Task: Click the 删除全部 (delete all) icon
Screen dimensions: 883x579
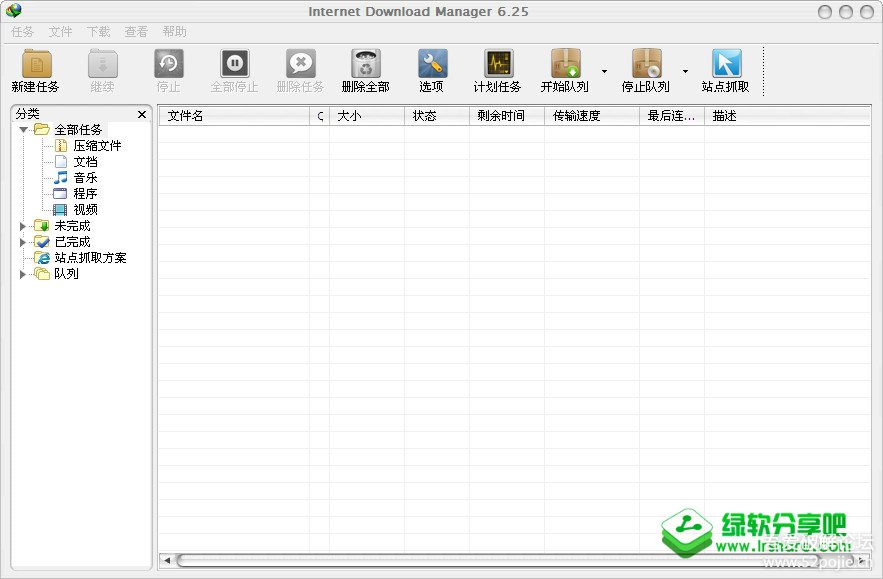Action: coord(365,68)
